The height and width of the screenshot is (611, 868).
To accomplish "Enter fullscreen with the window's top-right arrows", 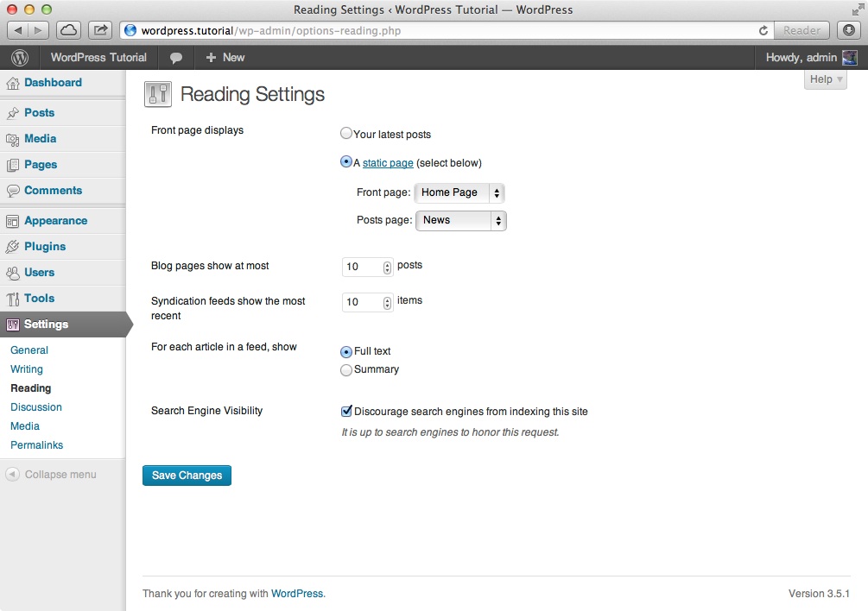I will pyautogui.click(x=858, y=9).
